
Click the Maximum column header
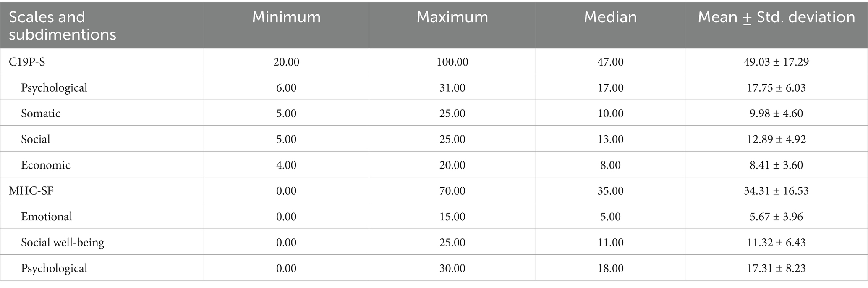(x=452, y=17)
